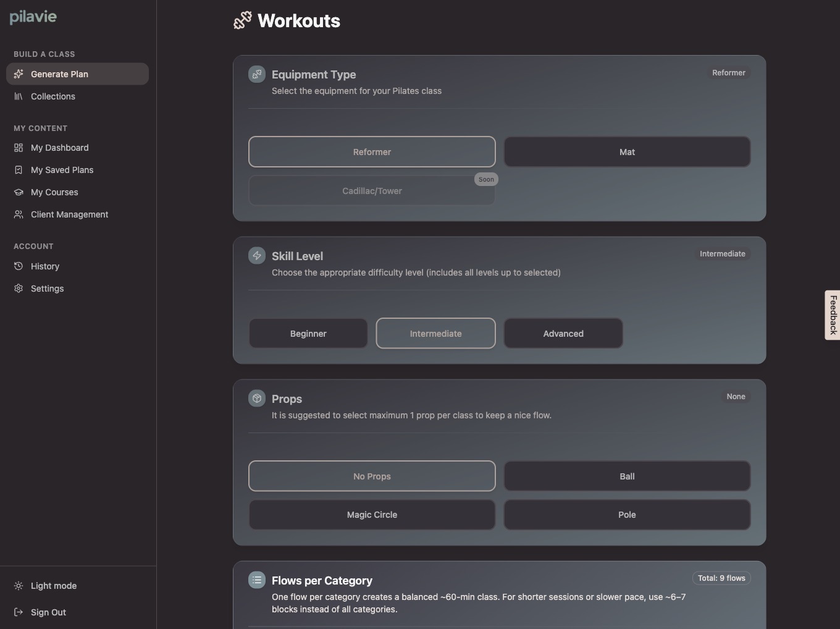Click the Skill Level section title
Viewport: 840px width, 629px height.
pyautogui.click(x=297, y=256)
